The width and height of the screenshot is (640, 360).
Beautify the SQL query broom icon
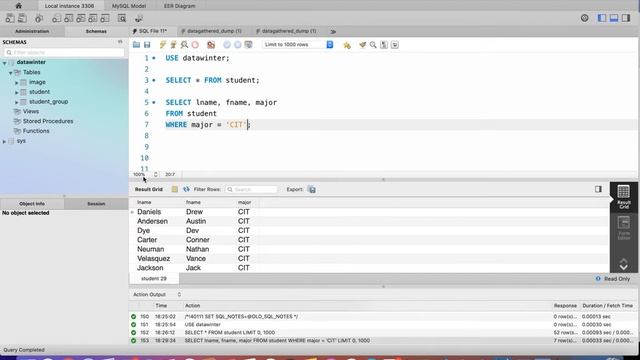click(362, 45)
